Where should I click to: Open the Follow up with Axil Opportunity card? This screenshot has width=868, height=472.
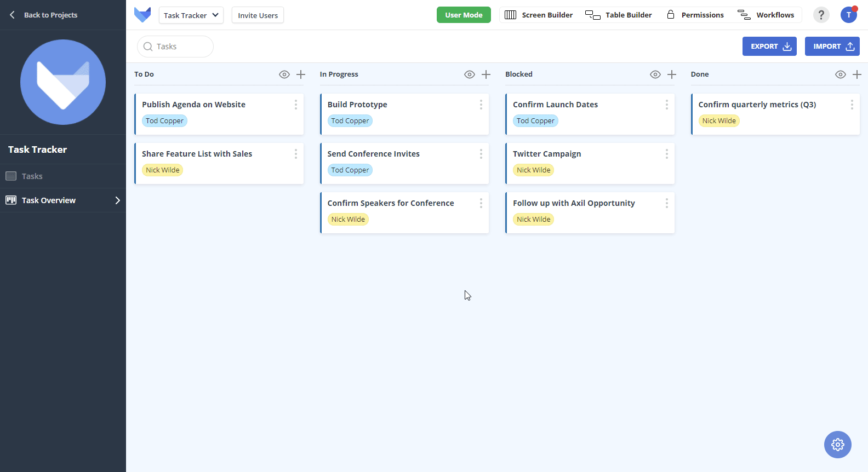click(x=590, y=212)
